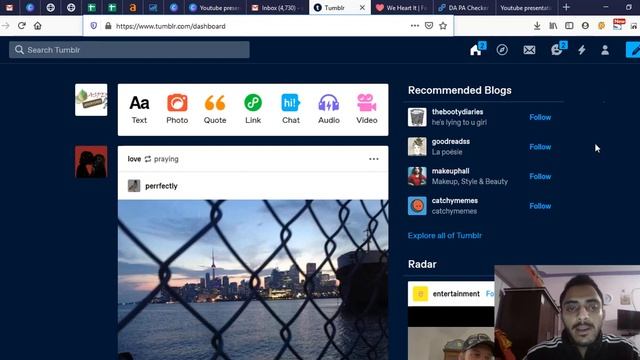Create a Chat post
Screen dimensions: 640x360
coord(291,109)
